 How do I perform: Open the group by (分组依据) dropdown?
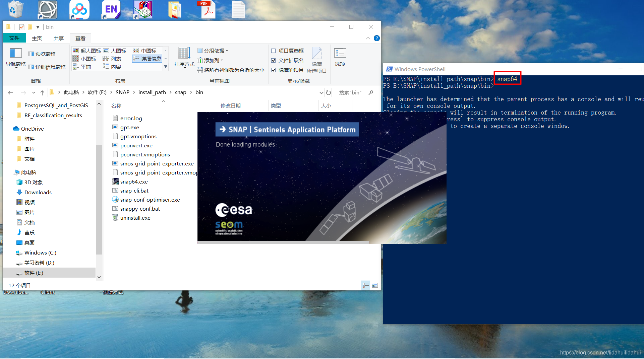(x=213, y=51)
